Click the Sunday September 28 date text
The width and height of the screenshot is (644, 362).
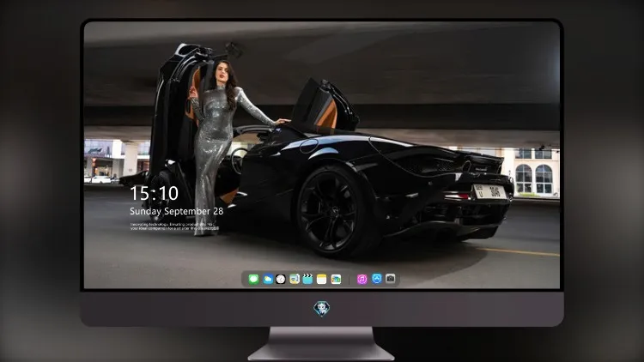(177, 211)
